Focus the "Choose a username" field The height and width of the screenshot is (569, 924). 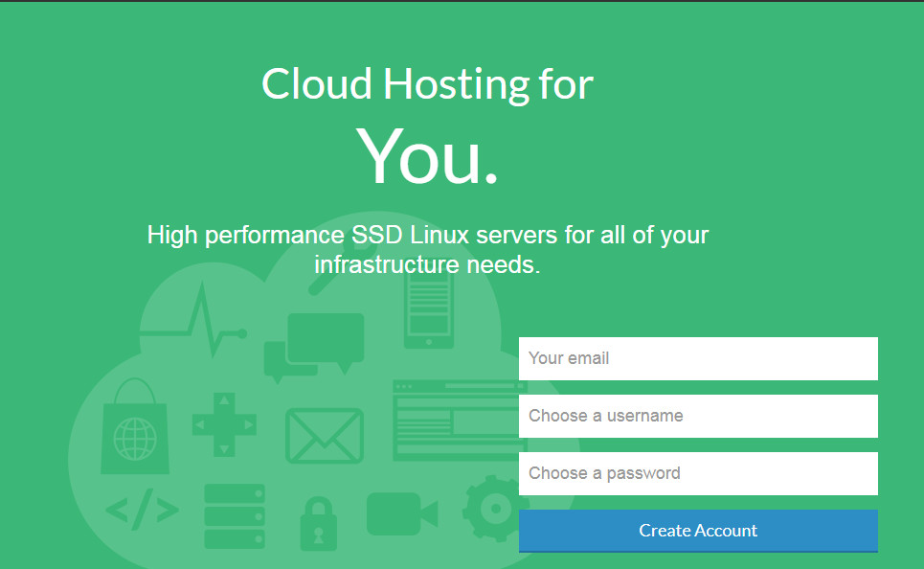(x=698, y=416)
